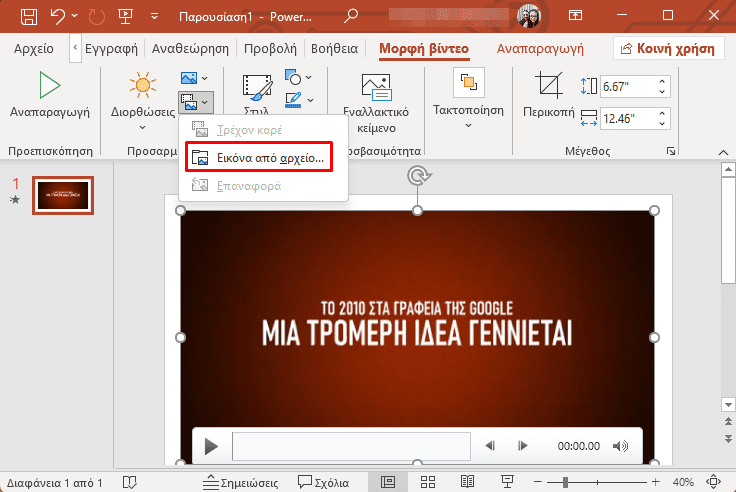This screenshot has width=736, height=492.
Task: Switch to Slide Sorter view
Action: [428, 482]
